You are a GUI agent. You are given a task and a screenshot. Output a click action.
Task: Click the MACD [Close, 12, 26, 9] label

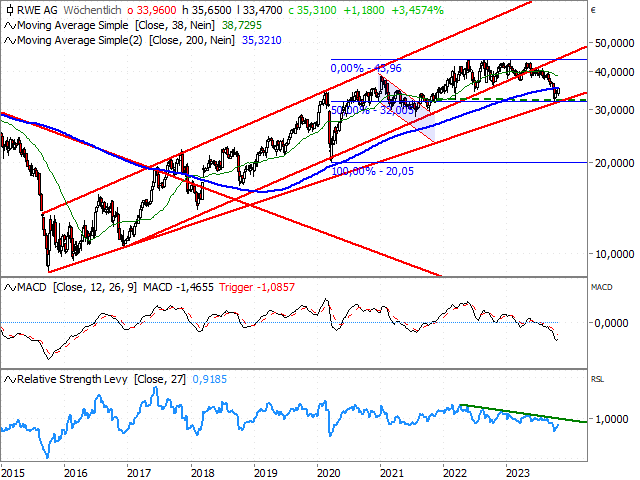[77, 287]
